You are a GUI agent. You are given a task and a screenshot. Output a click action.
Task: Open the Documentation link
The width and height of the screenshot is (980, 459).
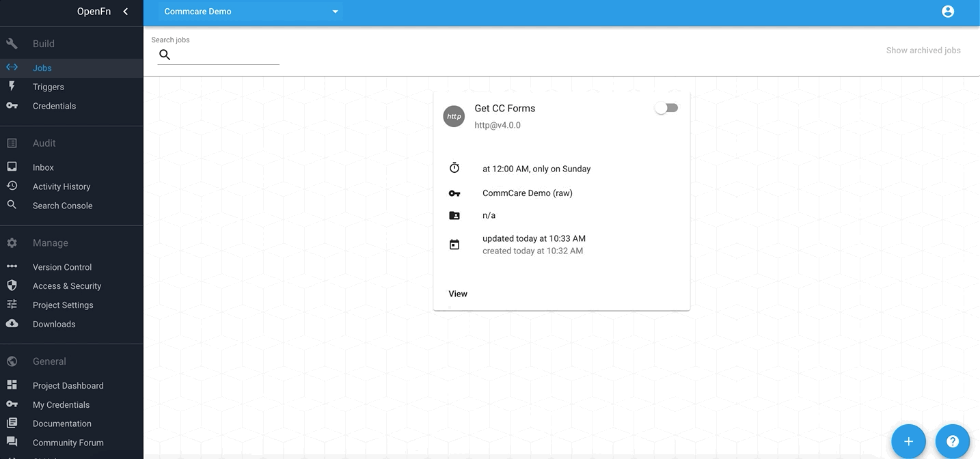(62, 423)
